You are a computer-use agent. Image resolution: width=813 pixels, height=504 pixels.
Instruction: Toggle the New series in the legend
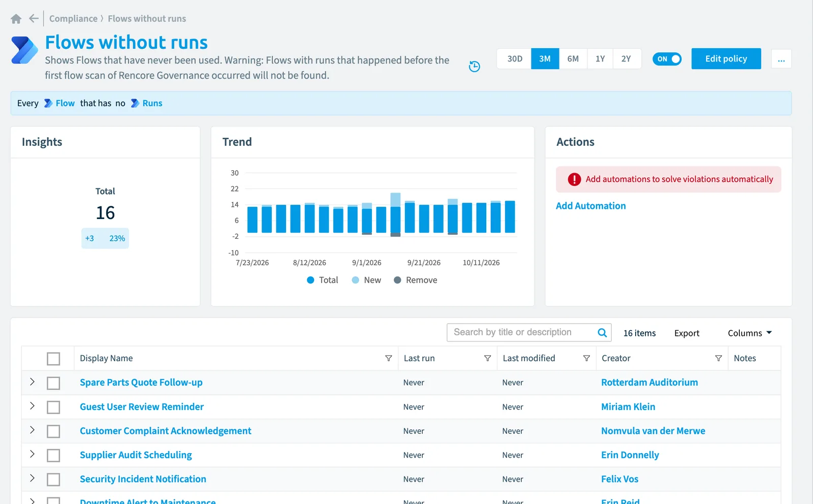pos(366,280)
